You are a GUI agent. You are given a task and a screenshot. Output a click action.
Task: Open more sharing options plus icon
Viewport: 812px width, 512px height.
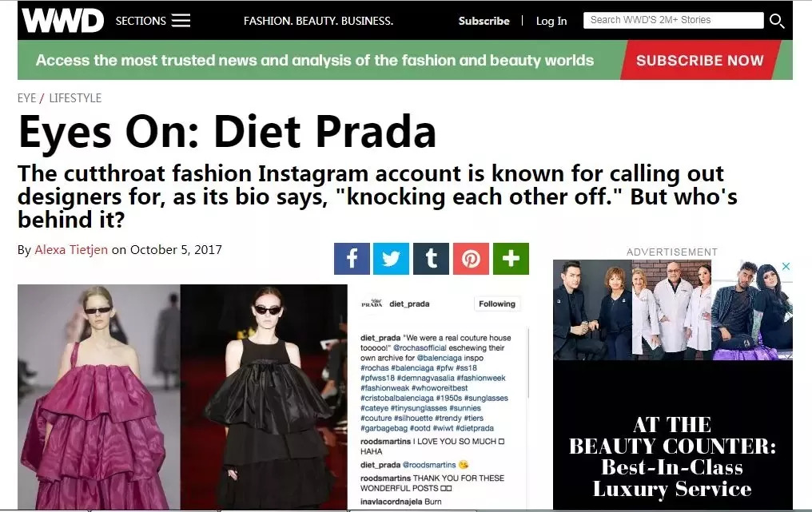(511, 258)
